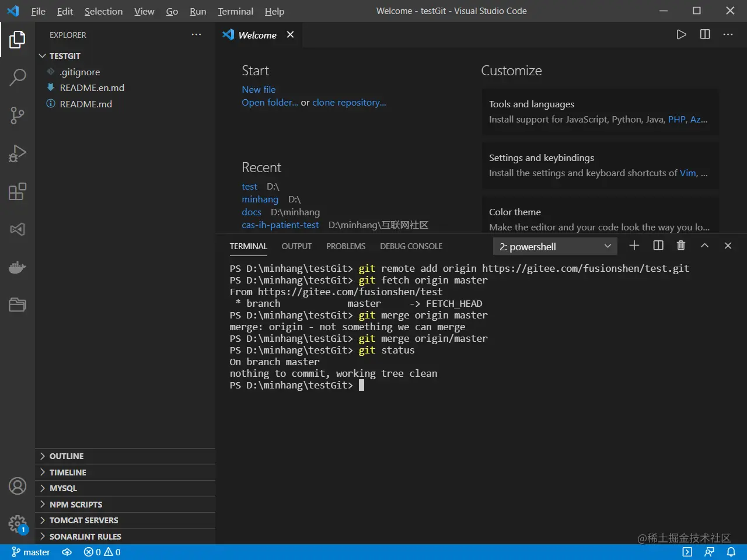Click the New file link
Viewport: 747px width, 560px height.
[259, 89]
